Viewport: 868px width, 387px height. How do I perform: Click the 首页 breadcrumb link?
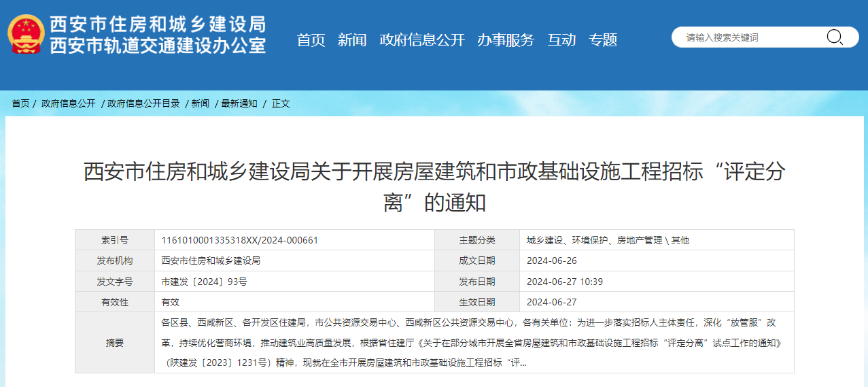pos(20,103)
